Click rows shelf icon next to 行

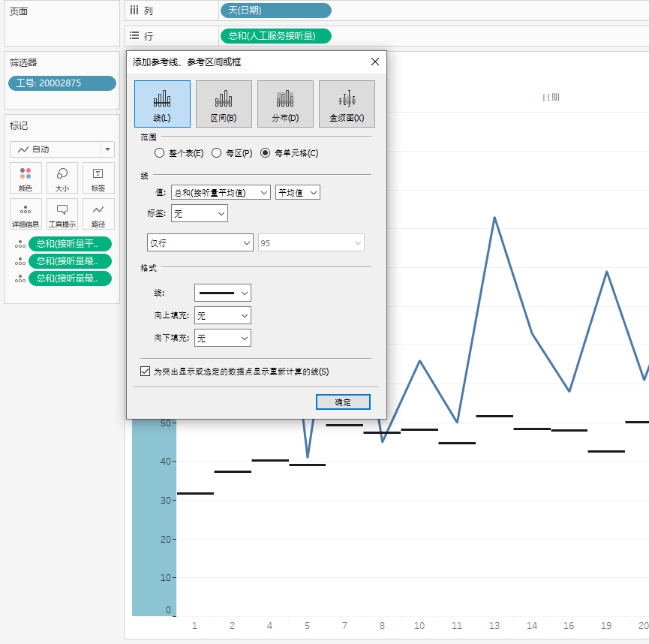(x=134, y=35)
